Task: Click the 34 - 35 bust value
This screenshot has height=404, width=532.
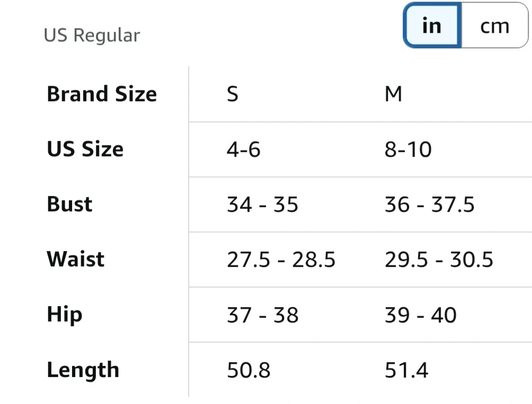Action: click(262, 205)
